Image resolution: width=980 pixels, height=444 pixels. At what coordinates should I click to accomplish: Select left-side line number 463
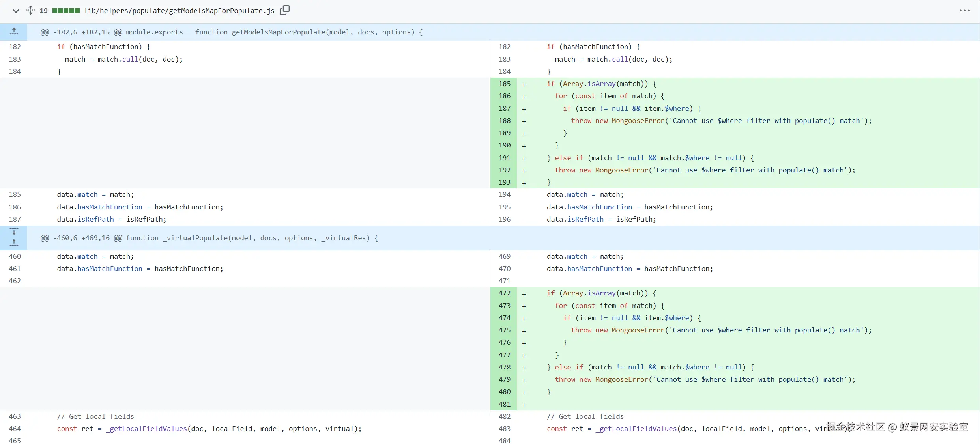tap(15, 416)
